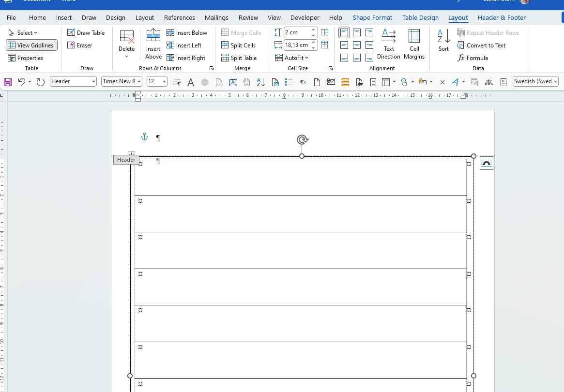Toggle View Gridlines off
Screen dimensions: 564x392
click(x=31, y=45)
